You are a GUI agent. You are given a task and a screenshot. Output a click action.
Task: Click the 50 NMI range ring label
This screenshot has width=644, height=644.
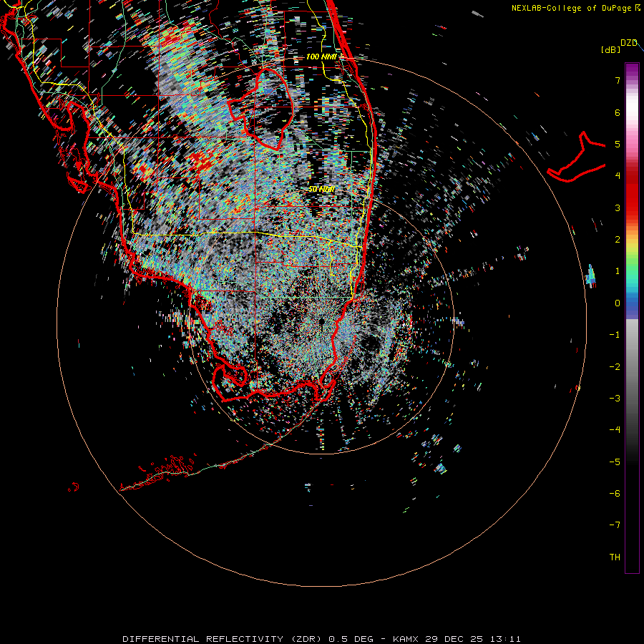click(x=321, y=190)
